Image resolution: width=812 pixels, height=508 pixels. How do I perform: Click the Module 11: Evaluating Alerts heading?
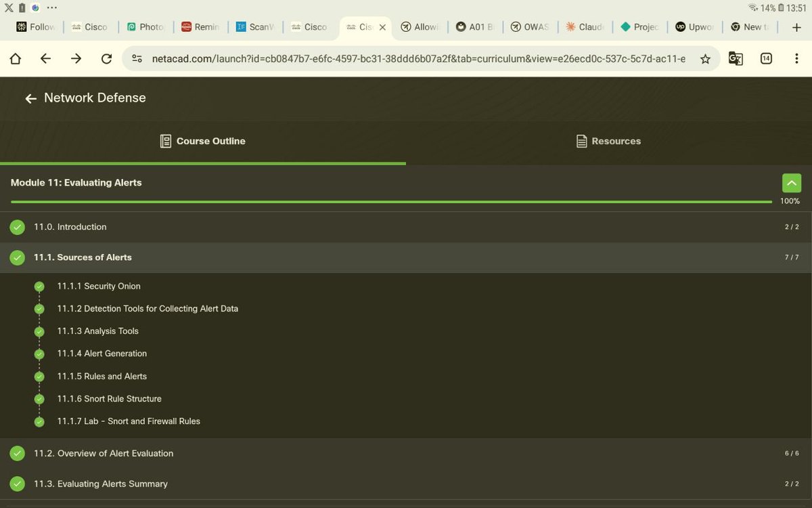(x=76, y=183)
